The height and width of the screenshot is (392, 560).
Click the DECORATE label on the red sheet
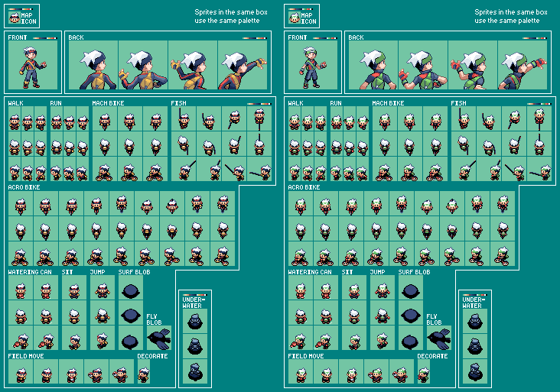click(152, 356)
